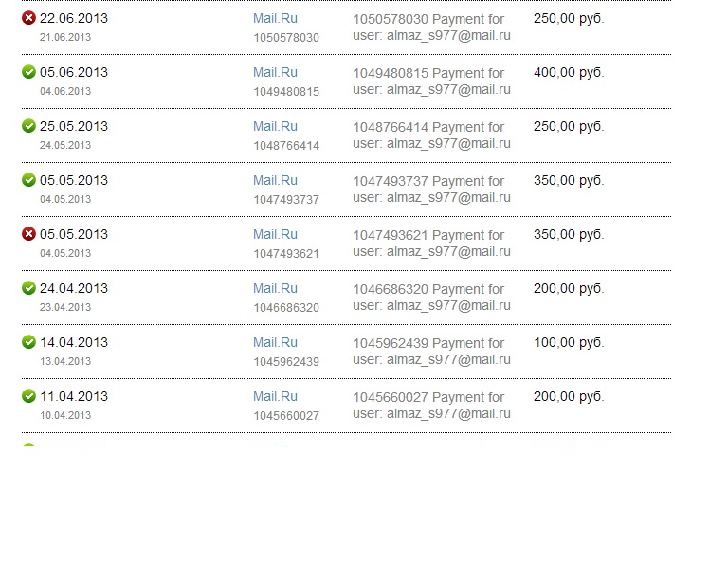
Task: Open Mail.Ru link for transaction 1047493737
Action: click(x=275, y=180)
